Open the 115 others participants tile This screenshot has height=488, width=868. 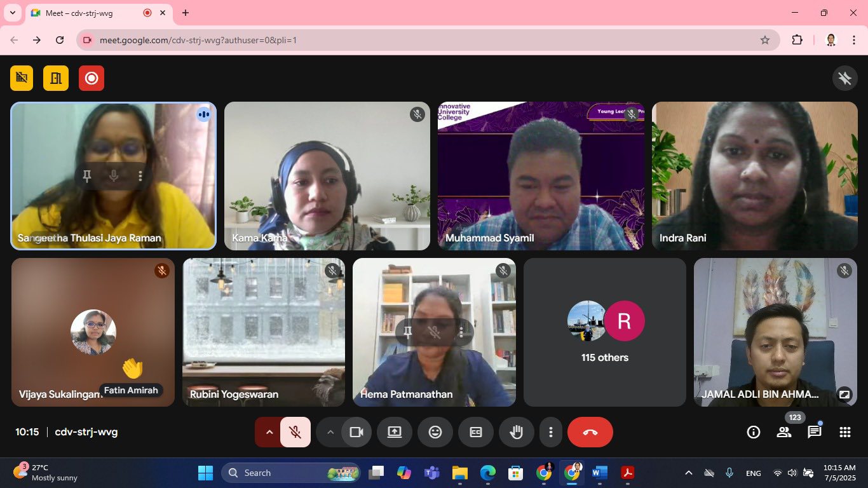605,332
